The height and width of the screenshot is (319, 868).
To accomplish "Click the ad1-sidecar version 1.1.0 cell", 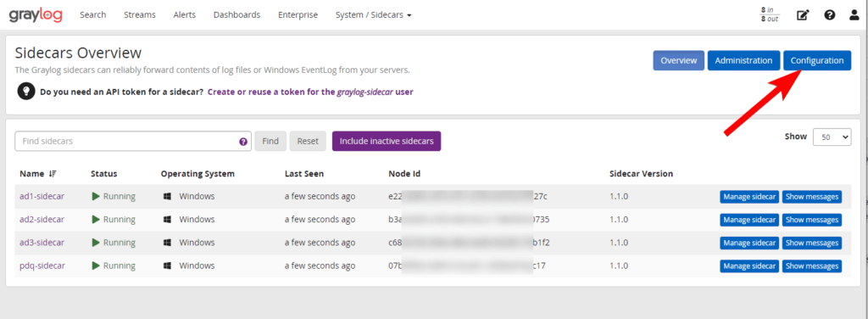I will (x=618, y=197).
